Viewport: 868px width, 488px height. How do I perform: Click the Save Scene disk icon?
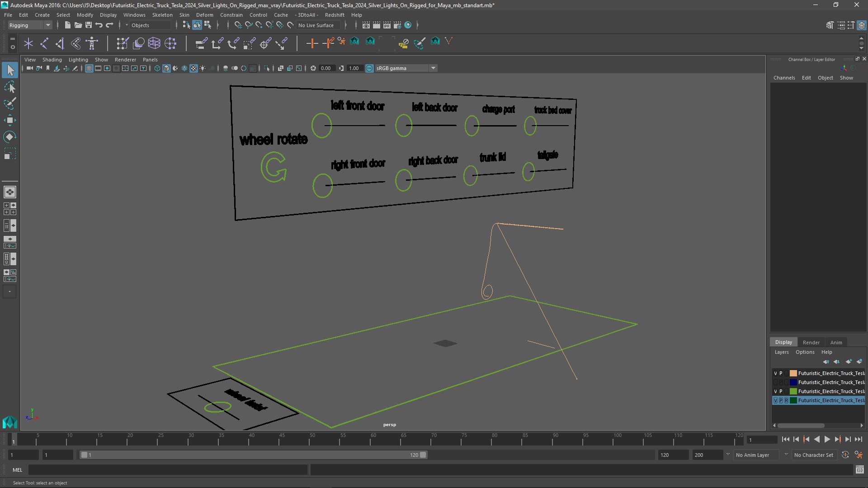(88, 25)
